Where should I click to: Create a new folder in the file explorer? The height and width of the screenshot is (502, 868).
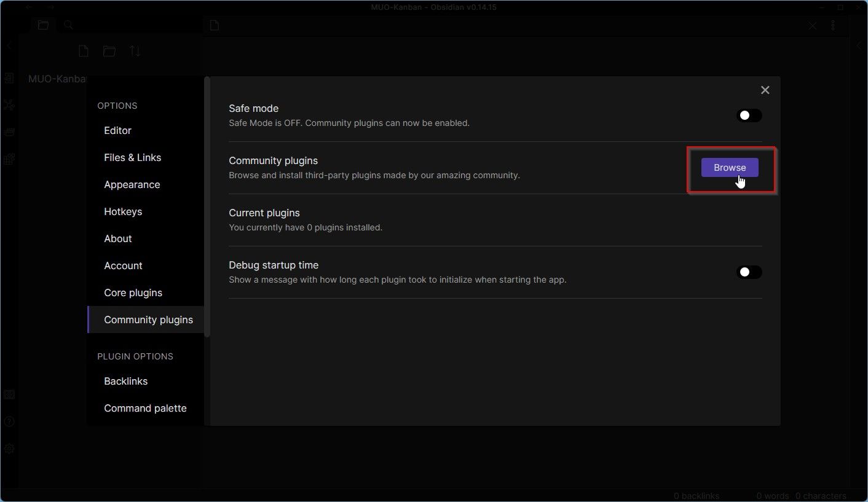click(109, 51)
